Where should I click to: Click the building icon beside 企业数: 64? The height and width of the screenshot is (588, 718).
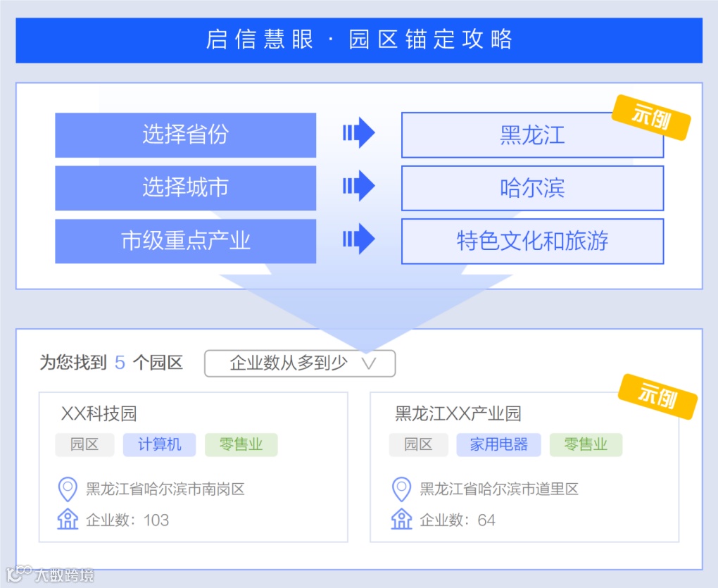[x=401, y=519]
